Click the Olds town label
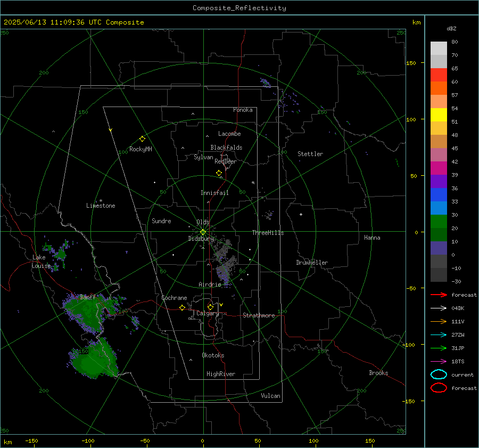Image resolution: width=479 pixels, height=448 pixels. pyautogui.click(x=203, y=222)
